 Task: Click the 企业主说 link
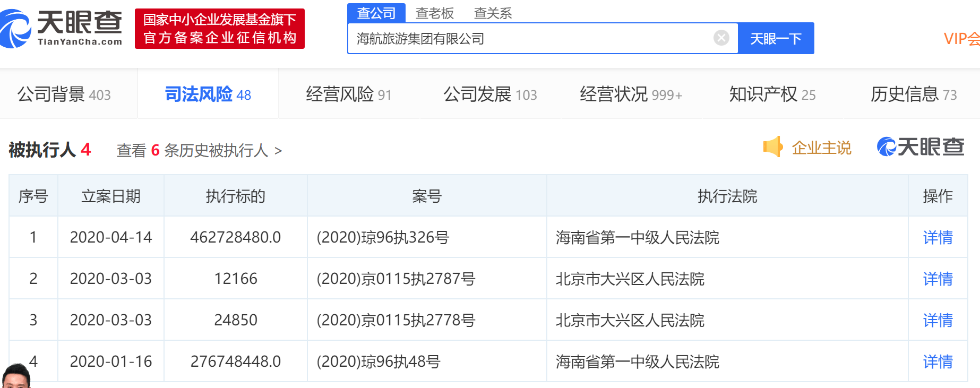point(821,148)
